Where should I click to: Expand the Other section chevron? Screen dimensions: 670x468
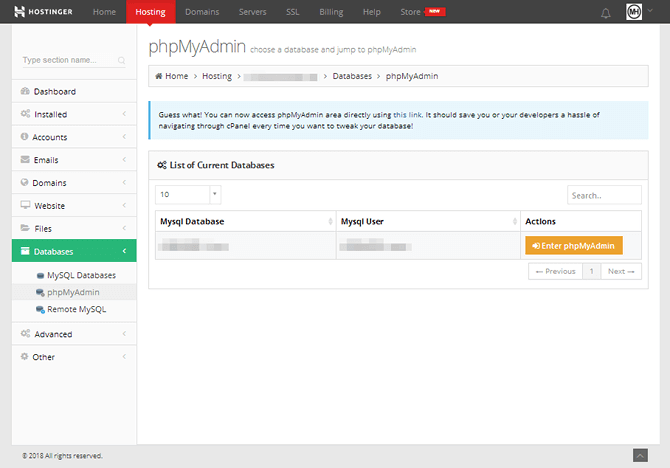click(x=124, y=356)
